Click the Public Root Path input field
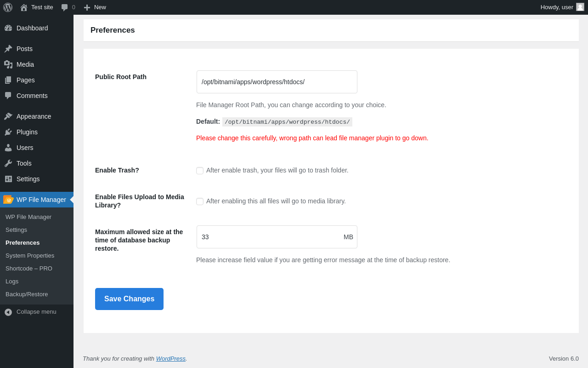The image size is (588, 368). (277, 82)
